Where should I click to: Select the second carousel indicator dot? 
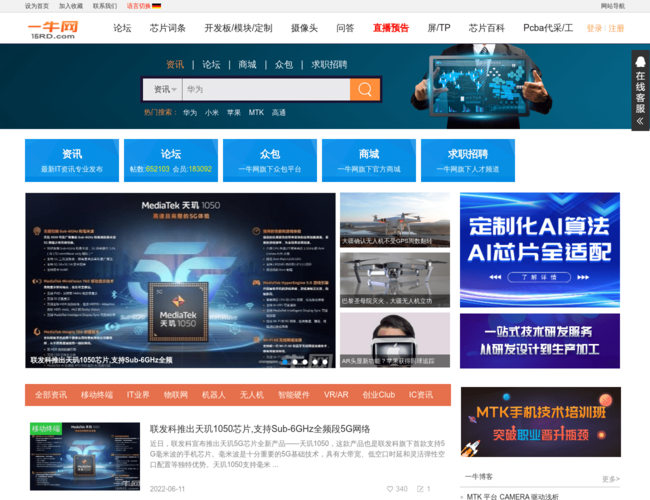(295, 362)
